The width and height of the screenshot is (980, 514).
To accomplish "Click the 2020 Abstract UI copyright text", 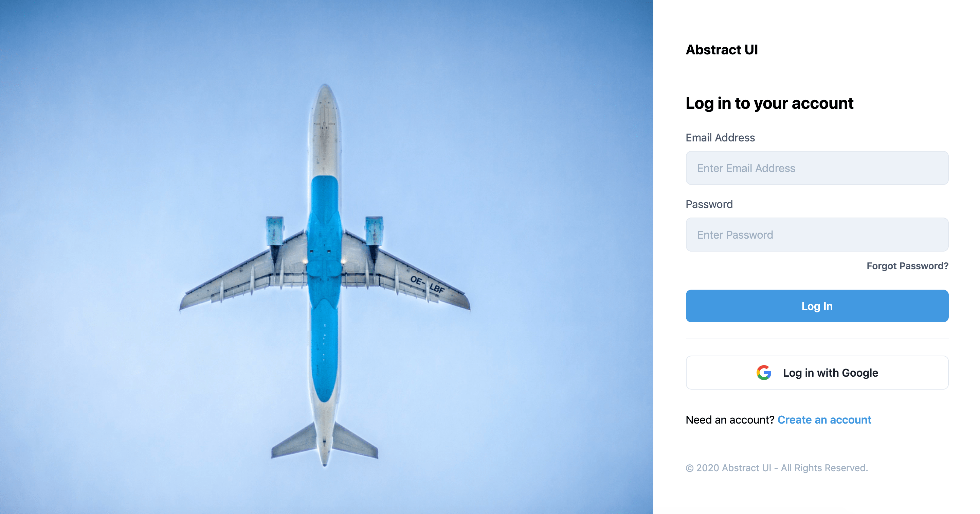I will (777, 467).
